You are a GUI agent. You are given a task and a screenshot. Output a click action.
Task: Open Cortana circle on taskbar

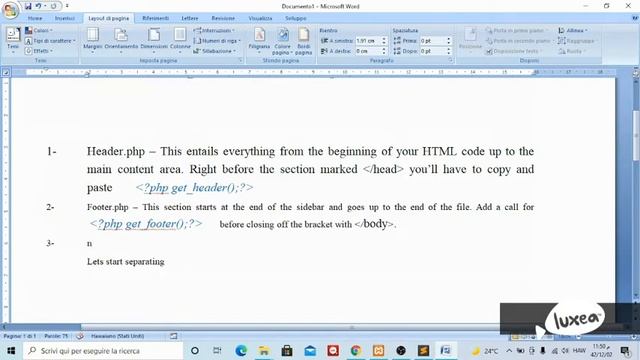click(x=195, y=351)
